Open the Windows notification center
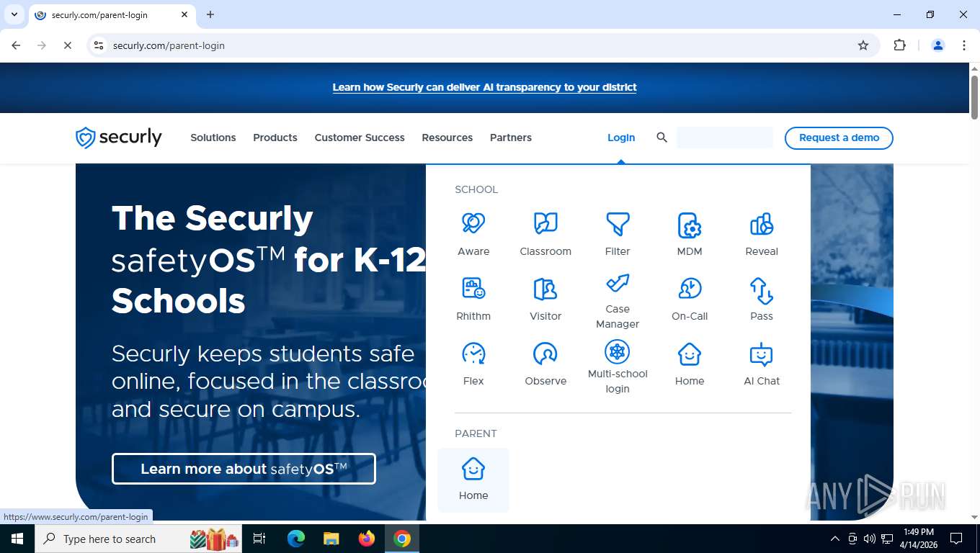 [956, 539]
